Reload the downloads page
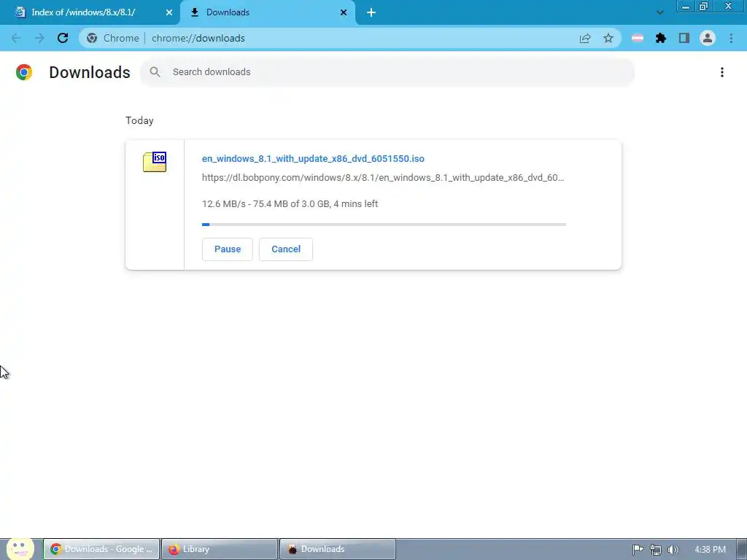The image size is (747, 560). [63, 38]
